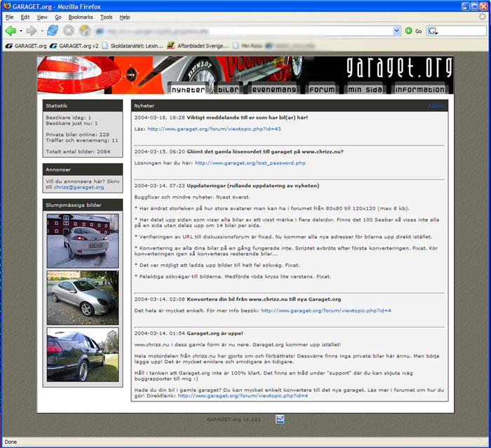This screenshot has height=448, width=491.
Task: Go to the Home page icon
Action: point(85,31)
